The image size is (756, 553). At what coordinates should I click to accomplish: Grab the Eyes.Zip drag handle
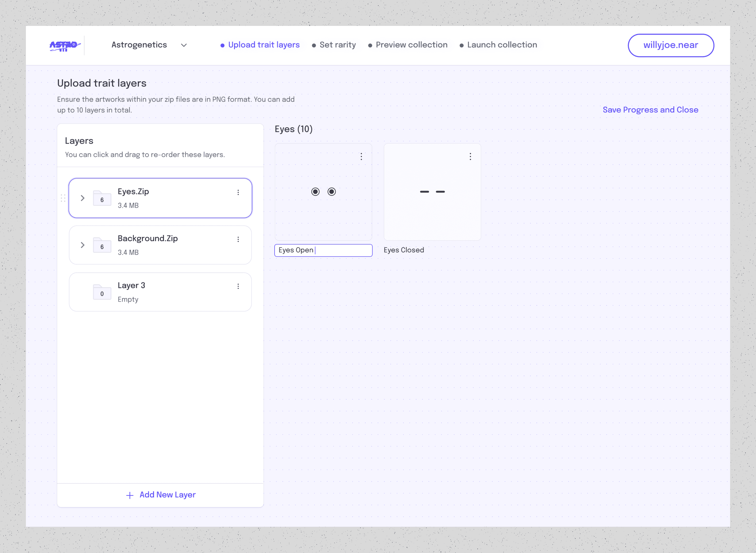click(x=63, y=198)
